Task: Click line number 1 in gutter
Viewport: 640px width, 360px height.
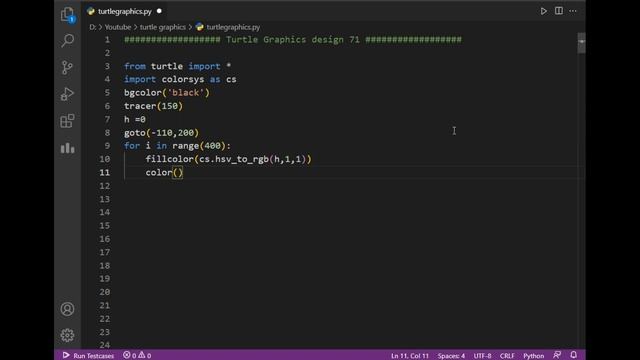Action: tap(107, 40)
